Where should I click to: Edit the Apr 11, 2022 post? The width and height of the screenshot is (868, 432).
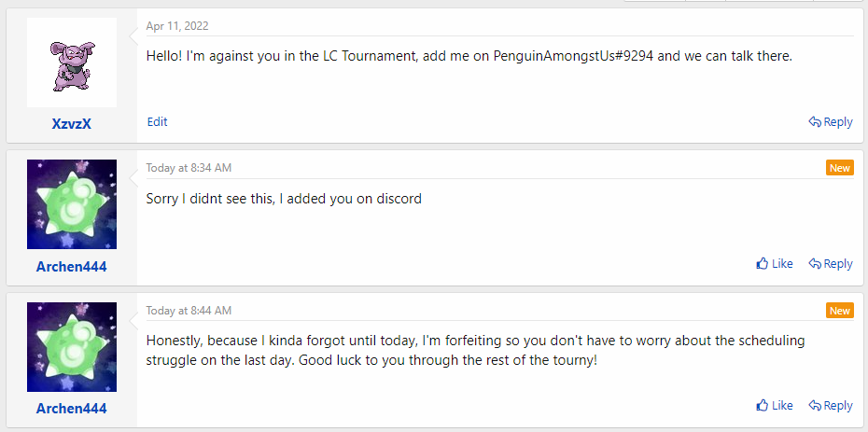[x=158, y=121]
